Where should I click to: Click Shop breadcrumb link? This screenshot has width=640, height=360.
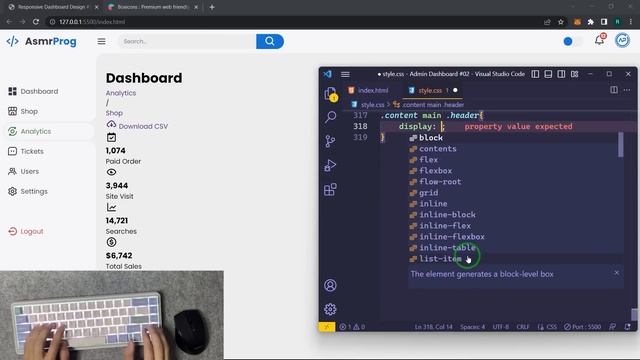tap(114, 113)
